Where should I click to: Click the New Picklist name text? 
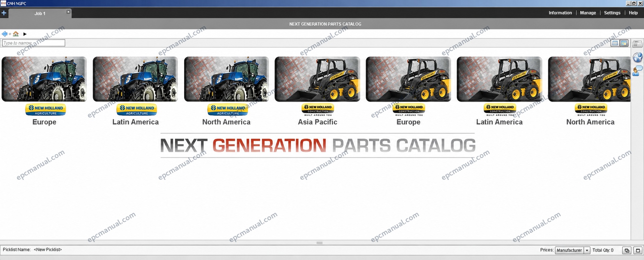click(x=48, y=250)
